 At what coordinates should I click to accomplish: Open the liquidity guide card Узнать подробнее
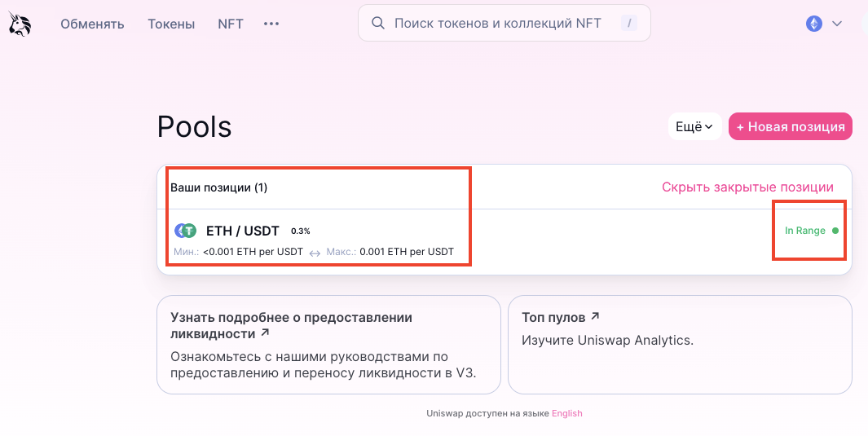pyautogui.click(x=328, y=344)
